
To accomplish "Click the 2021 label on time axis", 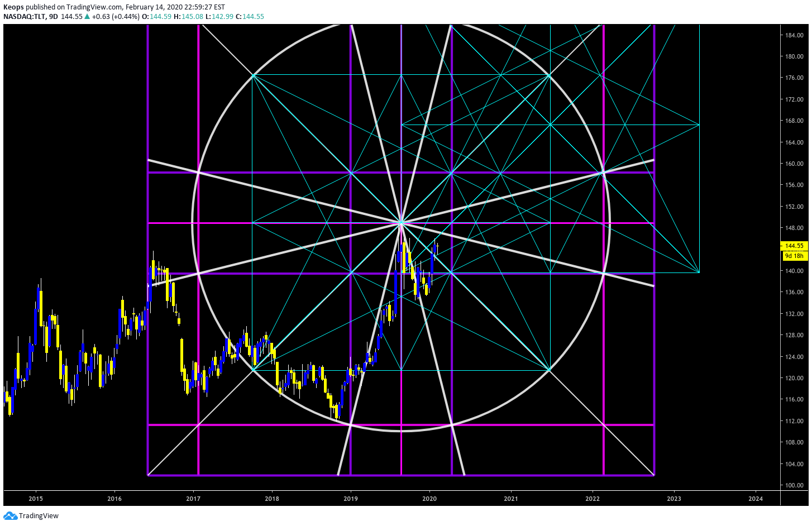I will click(511, 499).
